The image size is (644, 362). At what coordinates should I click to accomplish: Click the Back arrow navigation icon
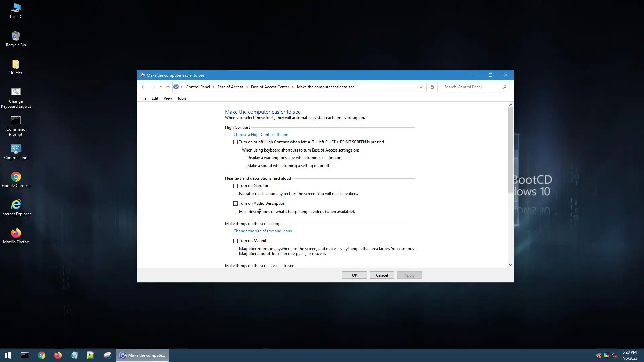pos(143,87)
